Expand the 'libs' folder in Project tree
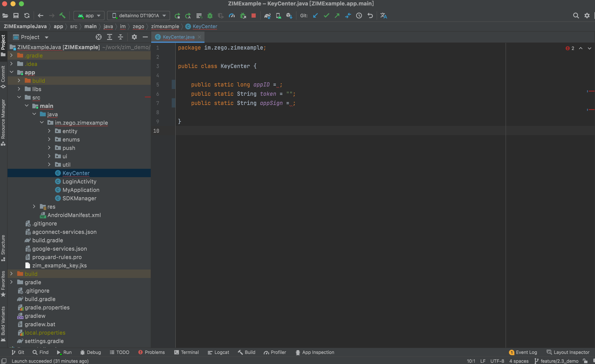This screenshot has width=595, height=364. pos(19,89)
